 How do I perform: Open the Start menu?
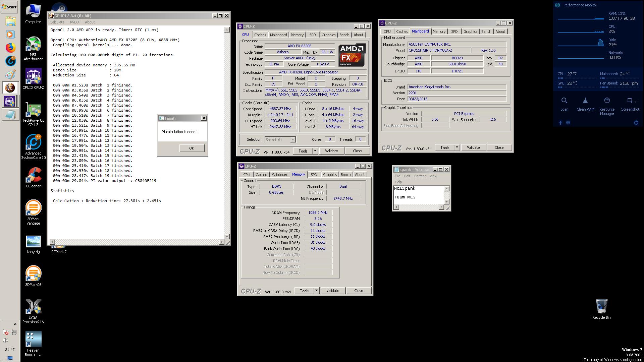point(9,7)
